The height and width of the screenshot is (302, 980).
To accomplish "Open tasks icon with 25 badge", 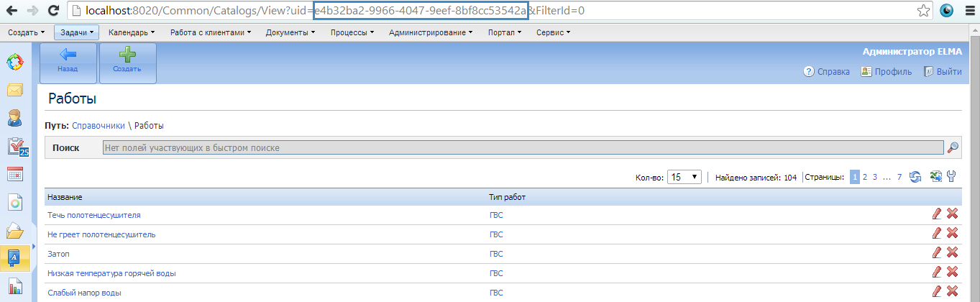I will pyautogui.click(x=16, y=146).
